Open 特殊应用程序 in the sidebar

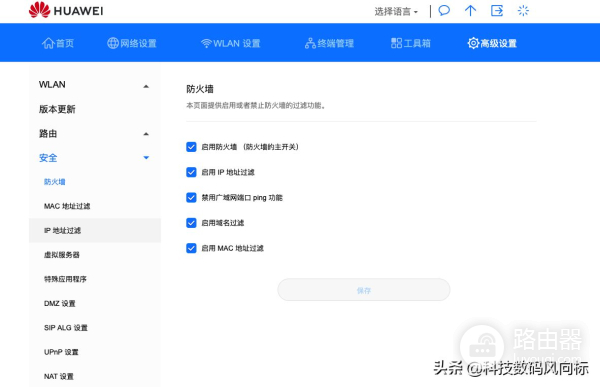[x=65, y=279]
